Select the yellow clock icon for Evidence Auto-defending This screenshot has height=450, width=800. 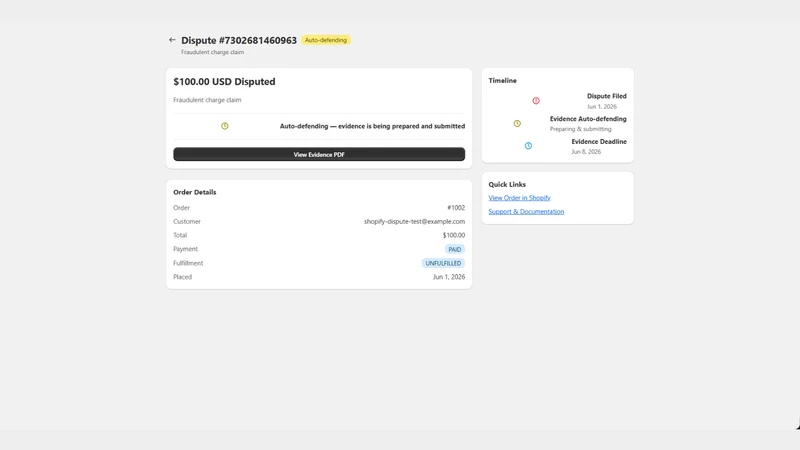517,123
